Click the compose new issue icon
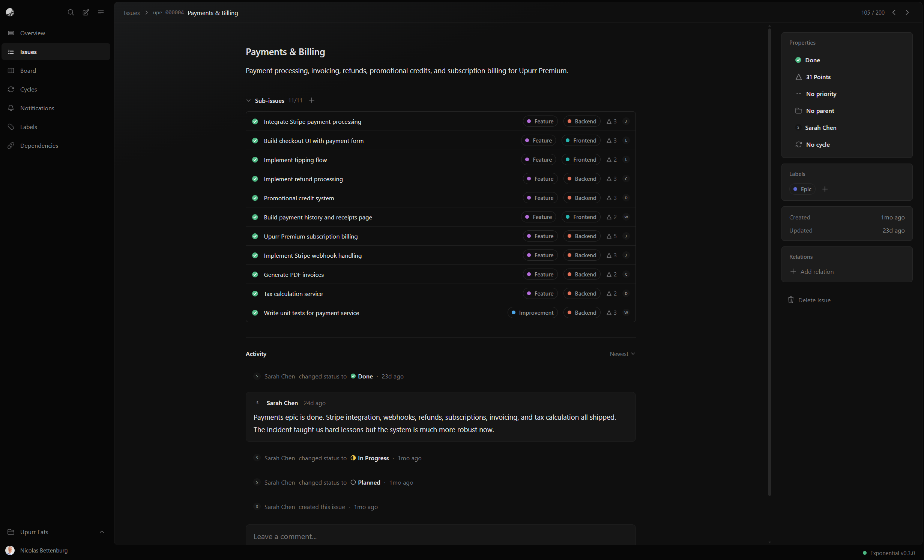924x560 pixels. coord(86,12)
